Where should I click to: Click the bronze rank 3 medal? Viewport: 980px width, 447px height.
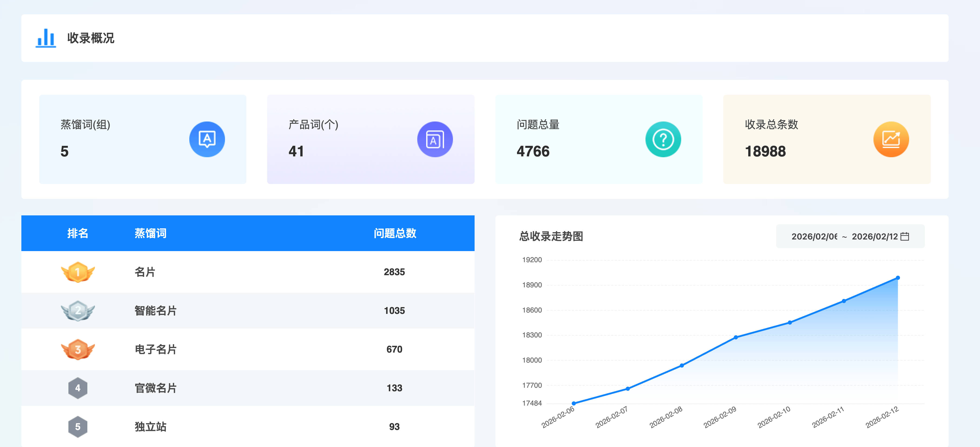[x=78, y=349]
